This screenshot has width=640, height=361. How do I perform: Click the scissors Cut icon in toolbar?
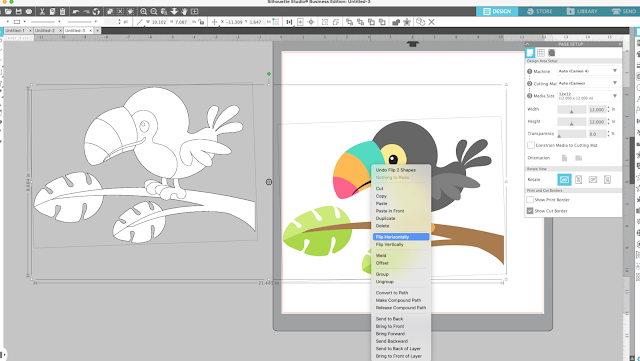coord(42,11)
